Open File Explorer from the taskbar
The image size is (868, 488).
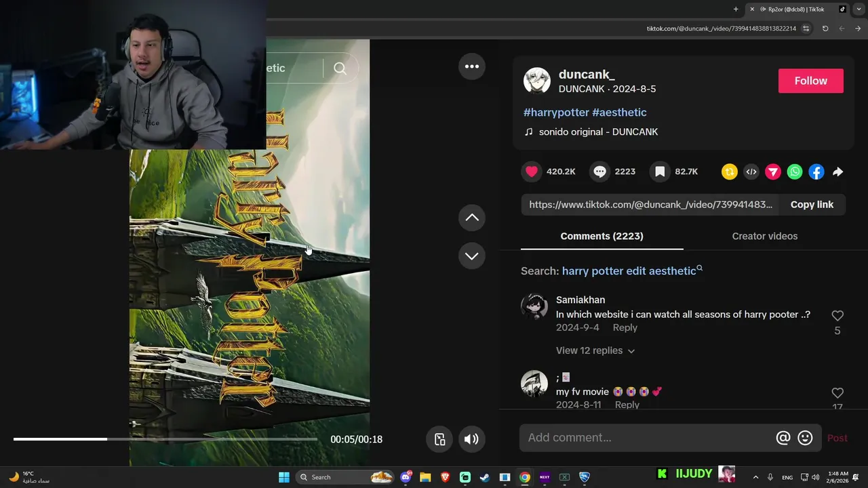pyautogui.click(x=425, y=477)
